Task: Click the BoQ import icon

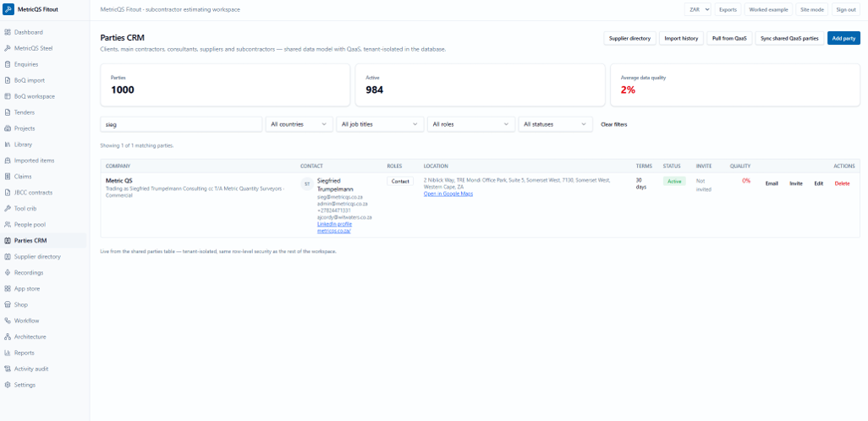Action: coord(8,80)
